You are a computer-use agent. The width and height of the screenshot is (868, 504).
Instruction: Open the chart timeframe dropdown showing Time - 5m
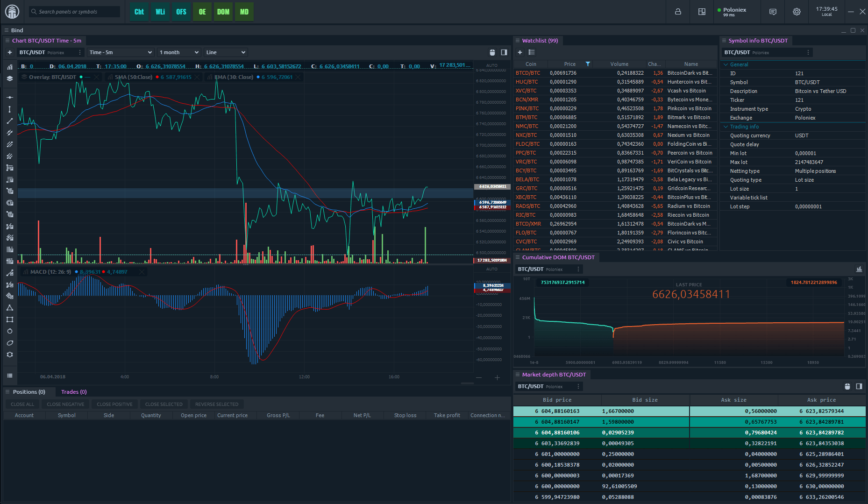tap(120, 52)
